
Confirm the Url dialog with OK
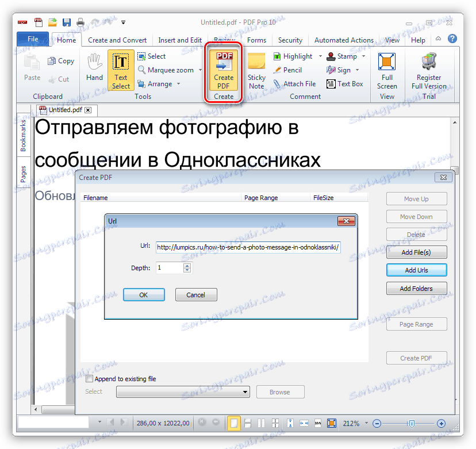tap(144, 295)
